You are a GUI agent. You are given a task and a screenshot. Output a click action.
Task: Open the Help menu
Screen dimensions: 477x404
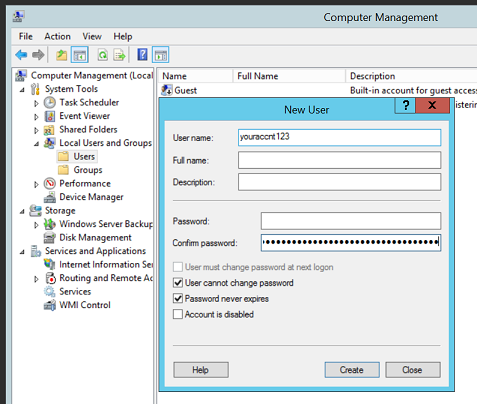[x=123, y=36]
